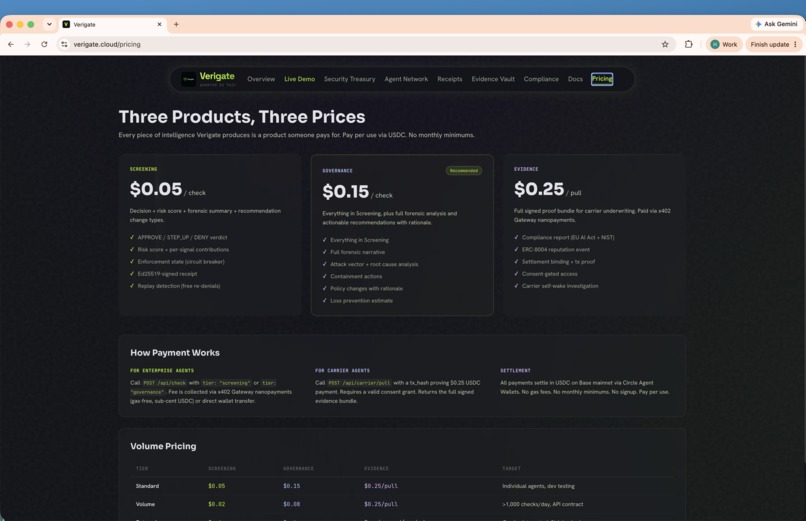Screen dimensions: 806x521
Task: Open the browser extensions puzzle icon
Action: click(689, 44)
